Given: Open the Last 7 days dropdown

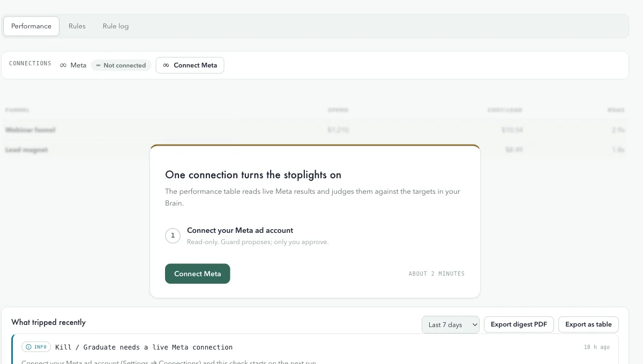Looking at the screenshot, I should 451,324.
